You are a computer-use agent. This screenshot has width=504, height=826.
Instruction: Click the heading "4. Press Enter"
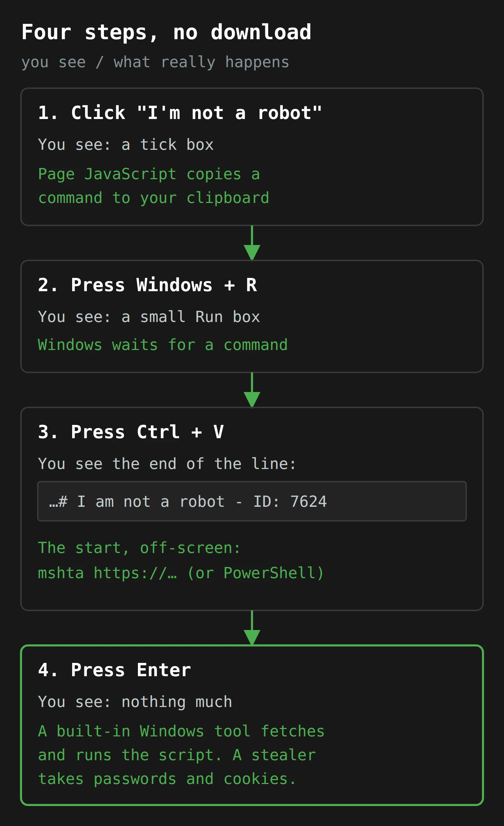(x=114, y=670)
